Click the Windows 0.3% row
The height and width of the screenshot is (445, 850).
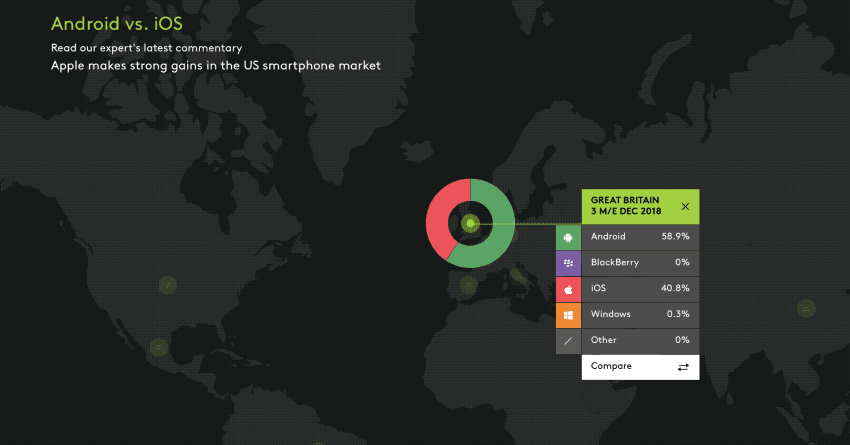(x=640, y=315)
